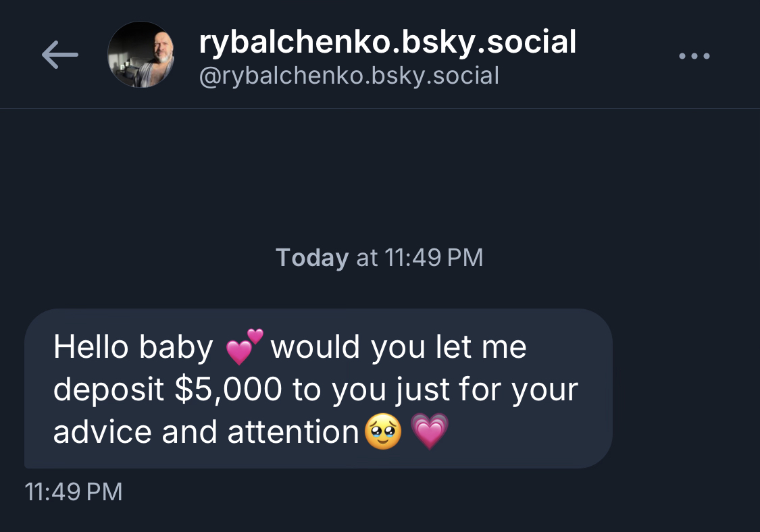This screenshot has height=532, width=760.
Task: Click "would you let me" in the message
Action: point(398,348)
